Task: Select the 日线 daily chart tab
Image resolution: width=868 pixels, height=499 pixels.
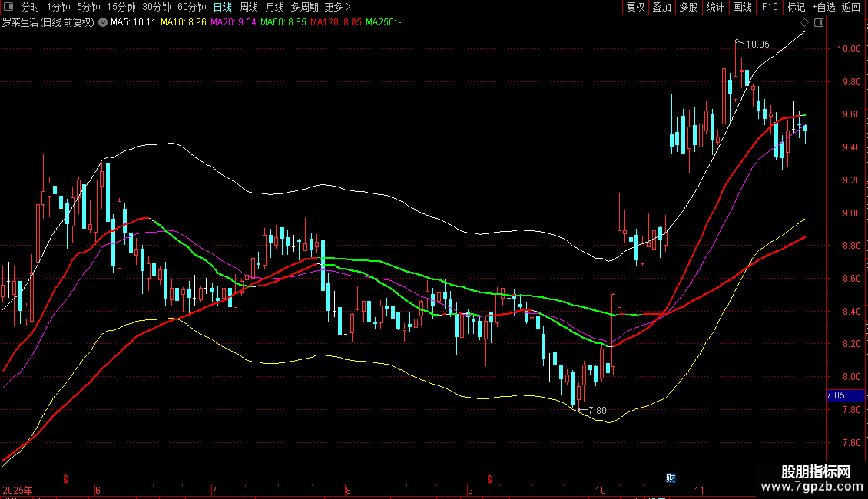Action: 223,7
